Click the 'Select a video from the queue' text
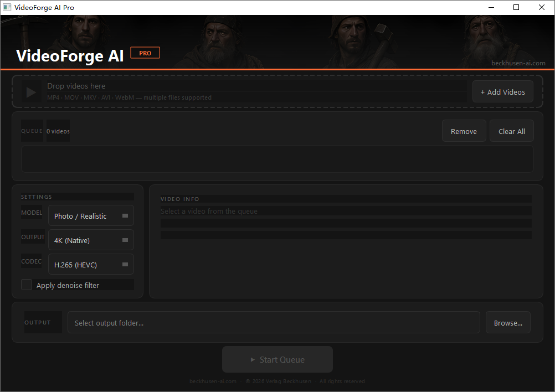 pyautogui.click(x=209, y=211)
